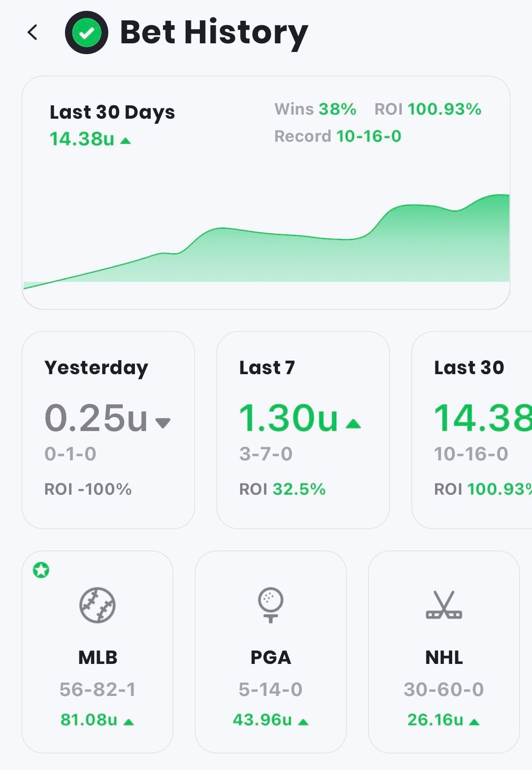The height and width of the screenshot is (770, 532).
Task: Tap the ROI 100.93% stat in chart card
Action: [x=428, y=109]
